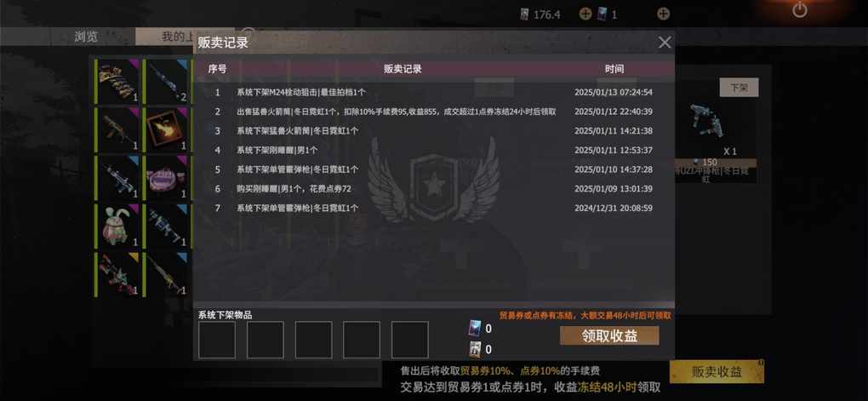Click the trade voucher icon in top bar
Viewport: 868px width, 401px height.
point(602,14)
